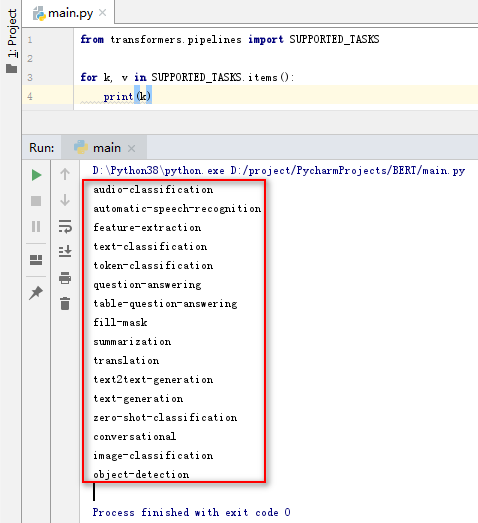Click the question-answering output line
478x523 pixels.
click(147, 285)
